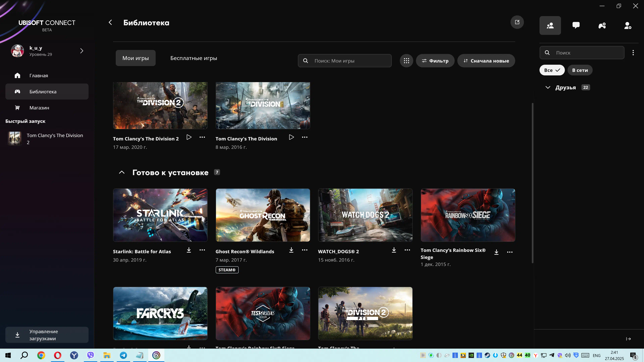Image resolution: width=644 pixels, height=362 pixels.
Task: Open the Rainbow Six Siege cover
Action: [468, 215]
